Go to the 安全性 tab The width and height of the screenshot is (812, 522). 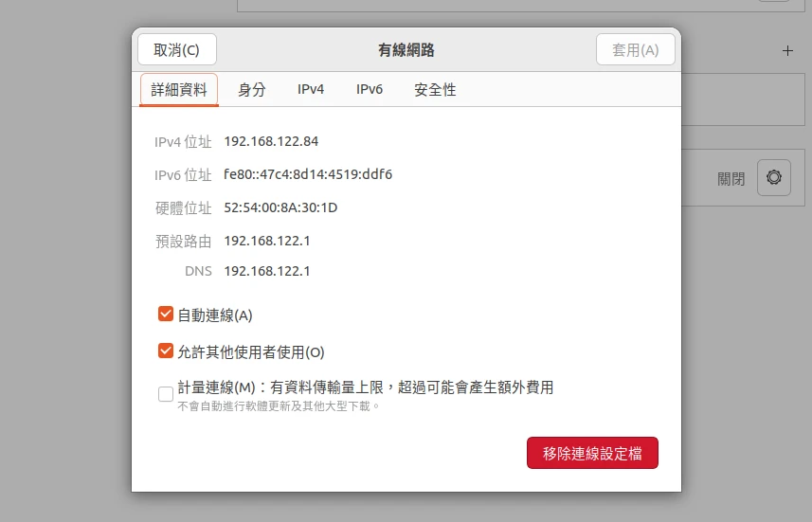[435, 90]
